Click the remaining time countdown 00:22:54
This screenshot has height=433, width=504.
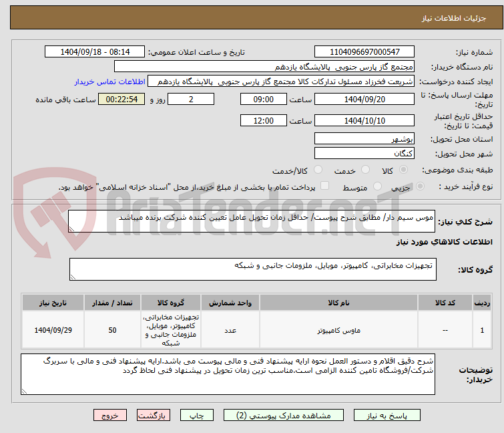[121, 99]
